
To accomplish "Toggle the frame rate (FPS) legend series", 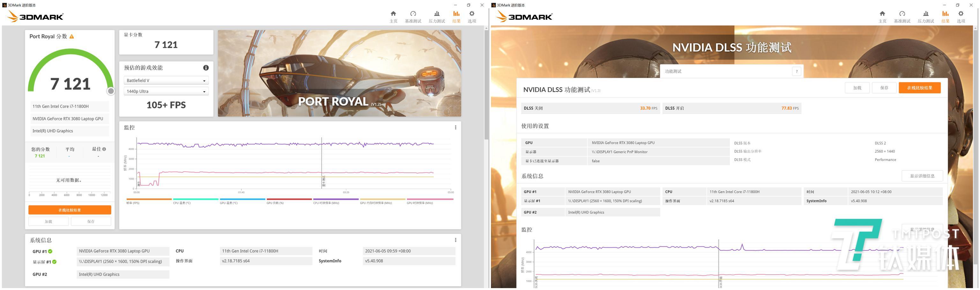I will pyautogui.click(x=149, y=200).
